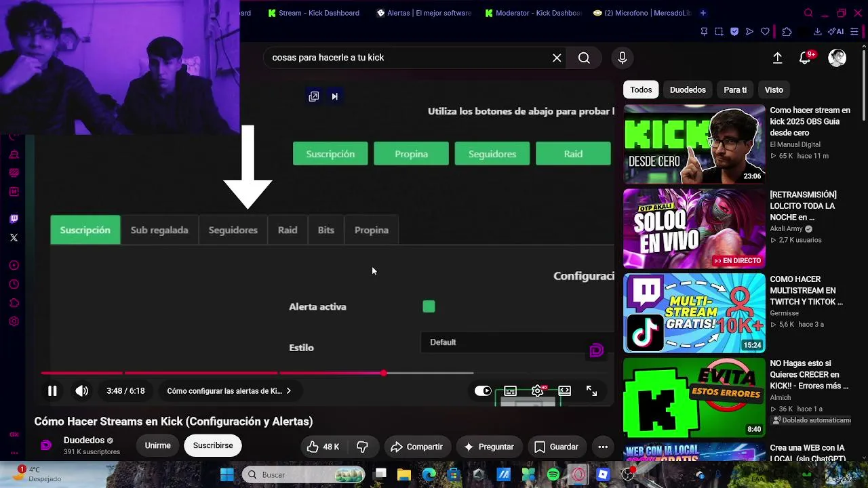868x488 pixels.
Task: Open browser downloads icon
Action: 818,32
